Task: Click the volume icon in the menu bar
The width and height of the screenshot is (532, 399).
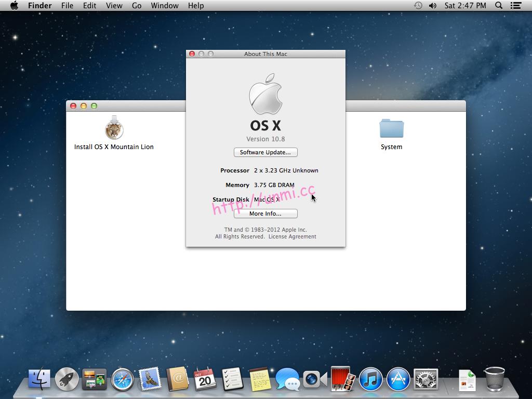Action: point(432,6)
